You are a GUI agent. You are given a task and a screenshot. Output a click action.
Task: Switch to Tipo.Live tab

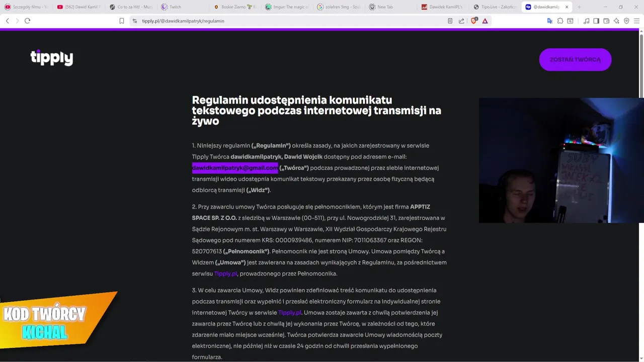click(495, 7)
